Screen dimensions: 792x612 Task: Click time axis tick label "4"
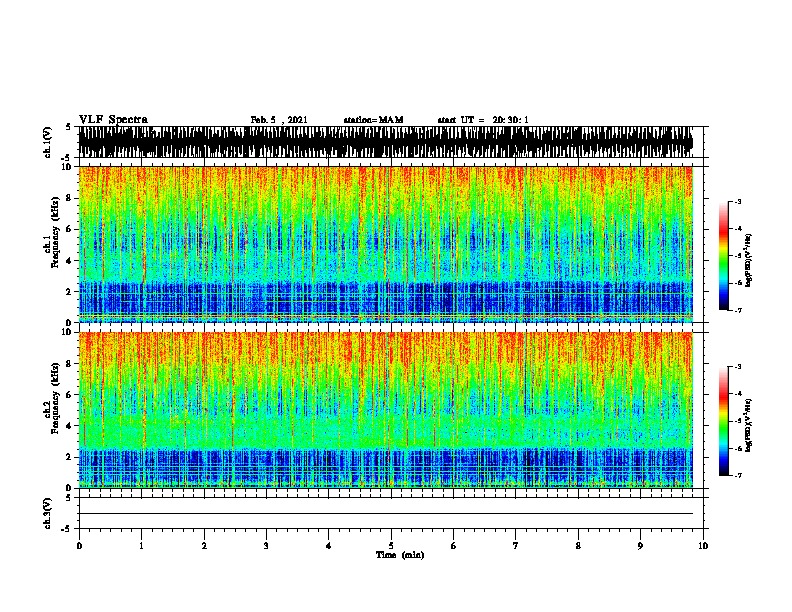point(329,546)
